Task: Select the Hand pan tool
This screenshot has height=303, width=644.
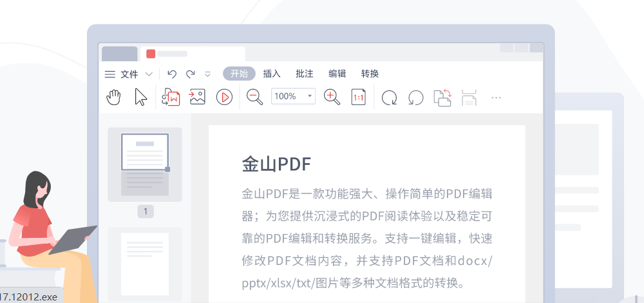Action: pos(114,97)
